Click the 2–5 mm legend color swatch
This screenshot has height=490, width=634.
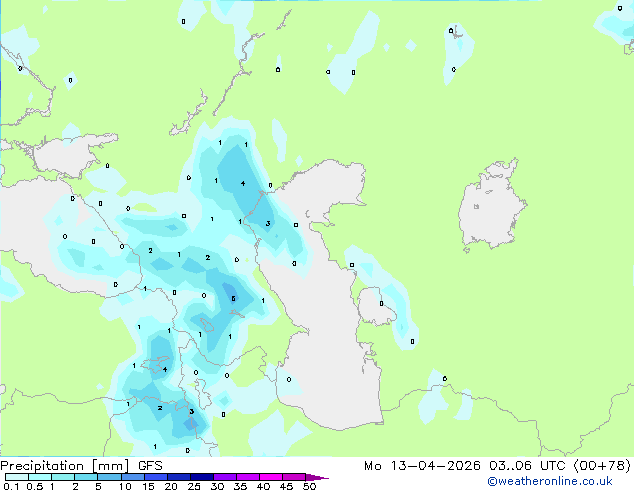86,477
